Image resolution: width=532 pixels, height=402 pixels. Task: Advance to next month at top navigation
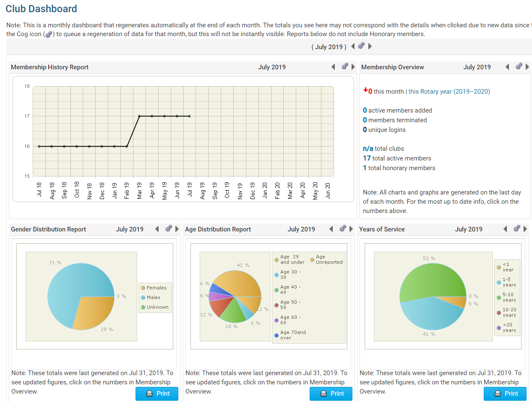click(370, 46)
